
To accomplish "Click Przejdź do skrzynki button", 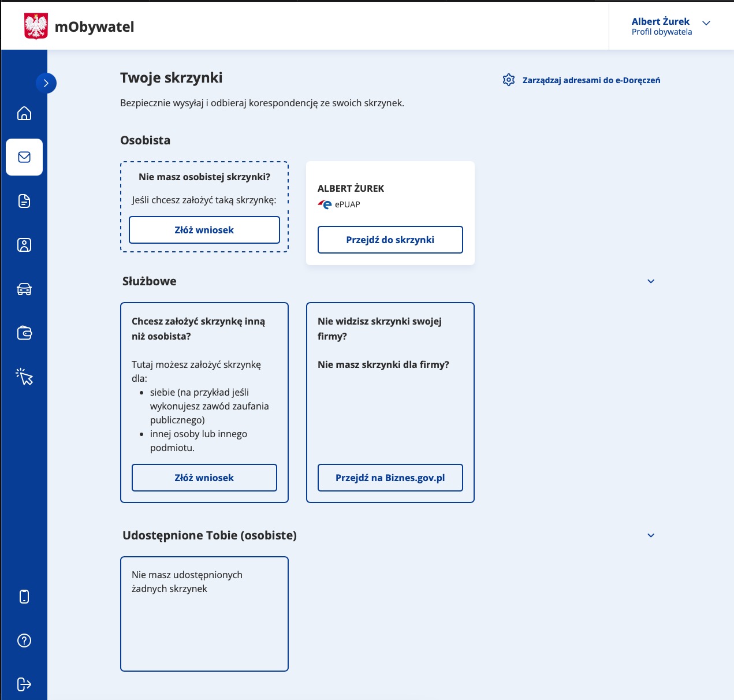I will (390, 240).
